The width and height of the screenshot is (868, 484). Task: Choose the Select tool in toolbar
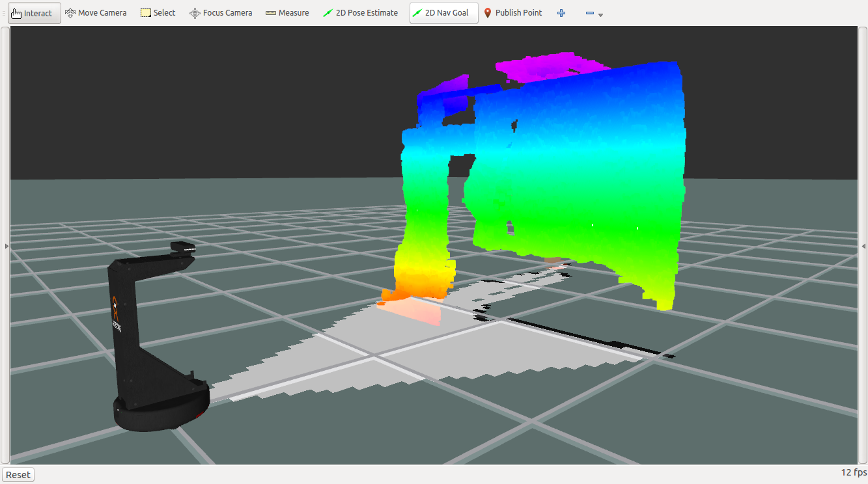(x=158, y=13)
